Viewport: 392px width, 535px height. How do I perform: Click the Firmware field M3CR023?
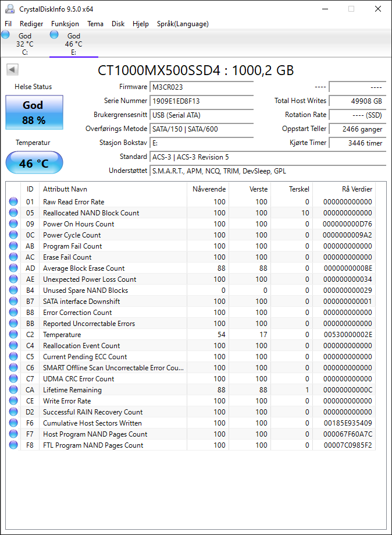pyautogui.click(x=201, y=87)
